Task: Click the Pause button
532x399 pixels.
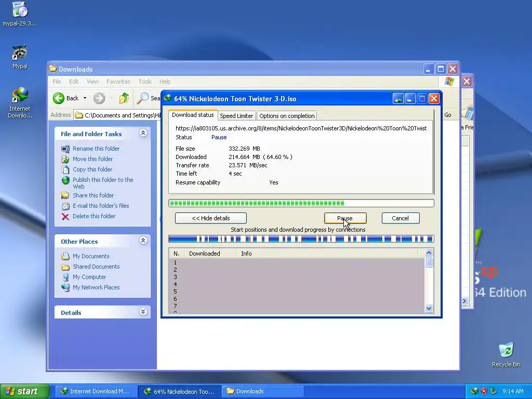Action: (345, 218)
